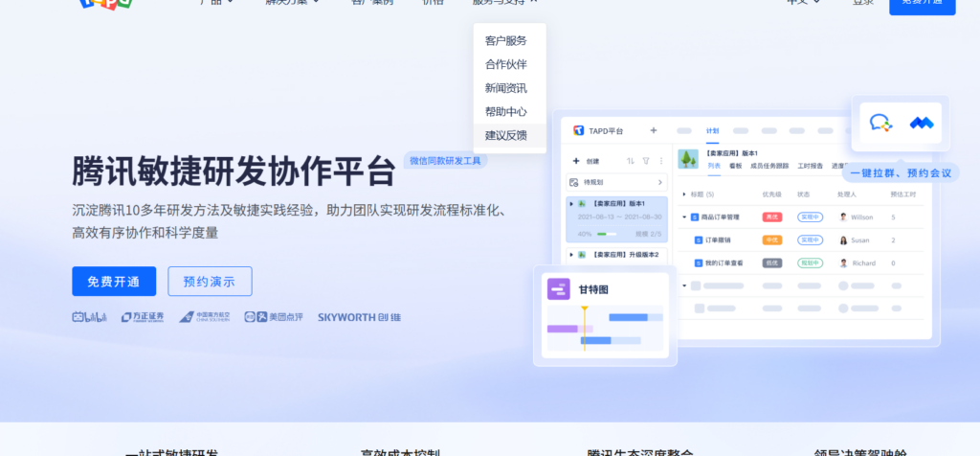
Task: Click the bilibili customer logo
Action: pos(89,317)
